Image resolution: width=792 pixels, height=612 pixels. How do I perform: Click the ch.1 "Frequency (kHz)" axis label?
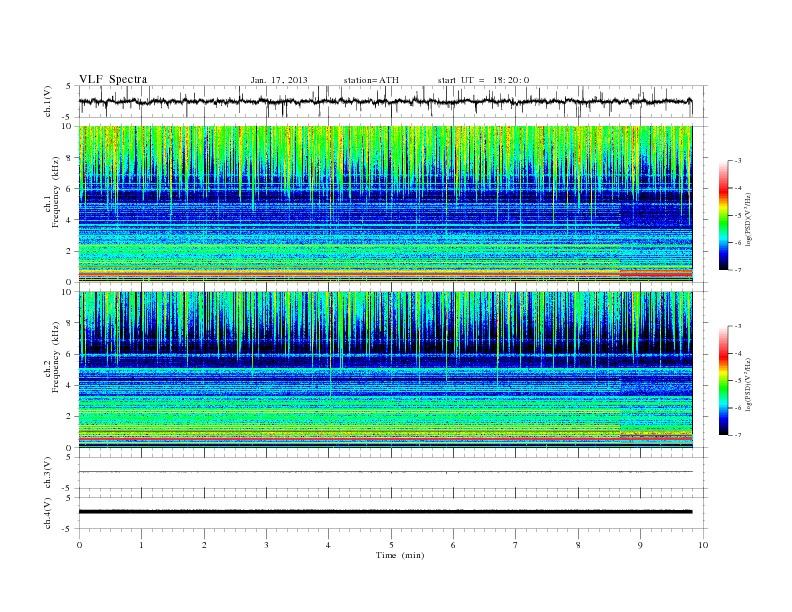click(x=55, y=192)
